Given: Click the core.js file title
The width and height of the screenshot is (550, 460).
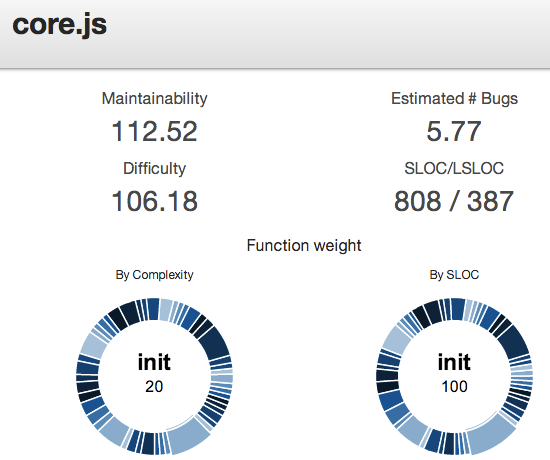Looking at the screenshot, I should 60,25.
